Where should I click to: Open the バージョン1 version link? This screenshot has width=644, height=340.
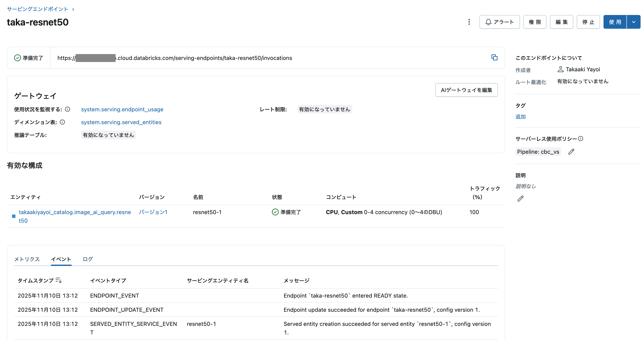pos(153,212)
